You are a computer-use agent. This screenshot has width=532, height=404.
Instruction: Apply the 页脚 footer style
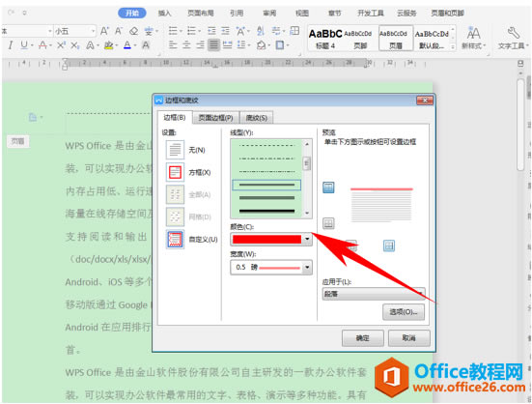tap(359, 38)
